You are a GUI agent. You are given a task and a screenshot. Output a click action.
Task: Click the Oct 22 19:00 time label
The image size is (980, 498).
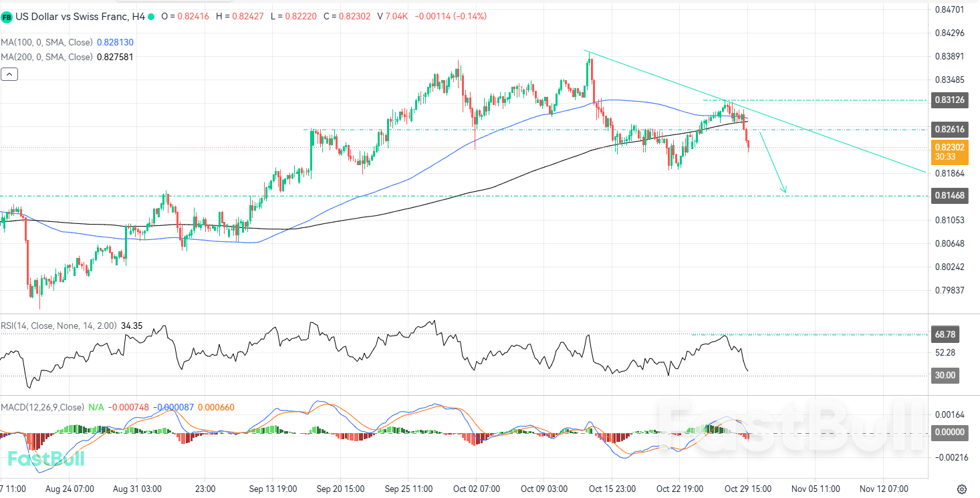click(x=680, y=489)
